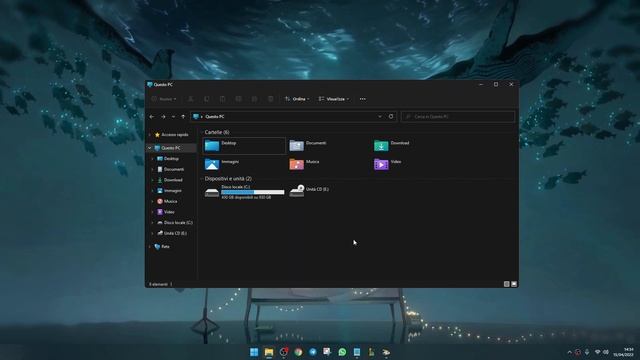Go back with the left arrow
Viewport: 640px width, 360px height.
tap(152, 117)
